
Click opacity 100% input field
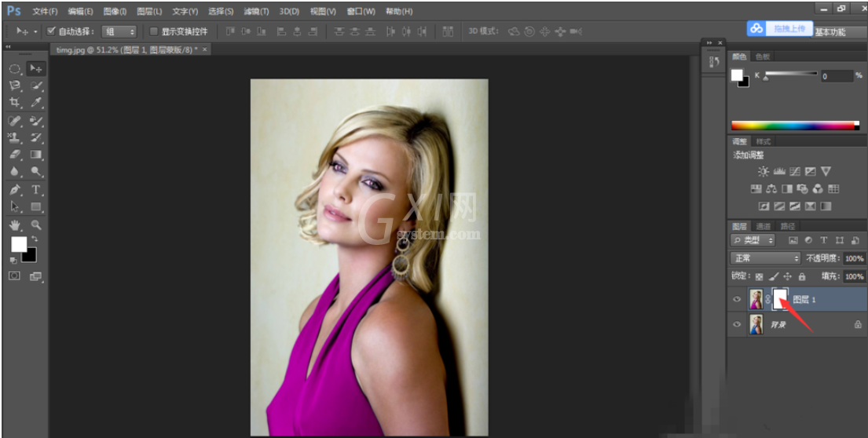(854, 258)
